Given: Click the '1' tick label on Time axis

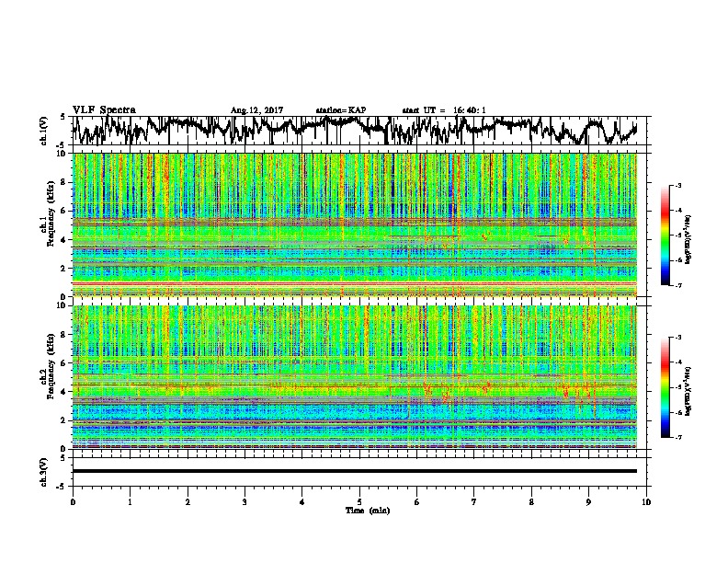Looking at the screenshot, I should tap(130, 502).
